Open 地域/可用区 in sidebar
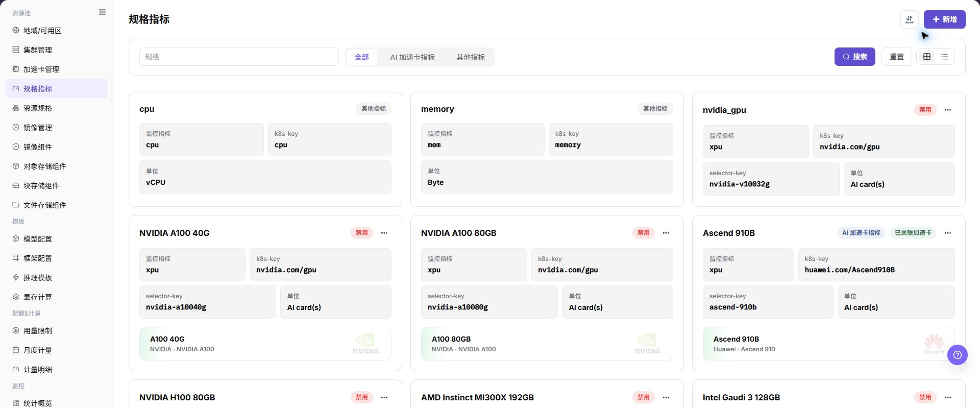980x408 pixels. coord(57,31)
